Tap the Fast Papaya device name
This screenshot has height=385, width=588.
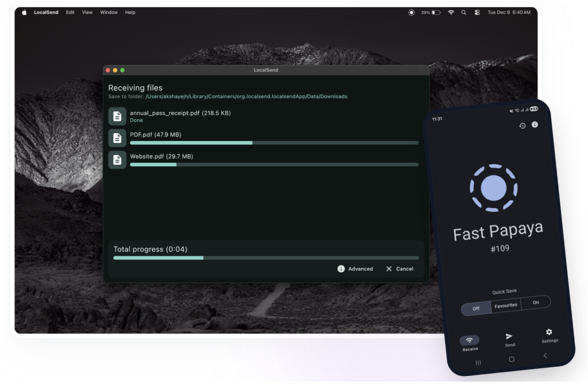[498, 231]
